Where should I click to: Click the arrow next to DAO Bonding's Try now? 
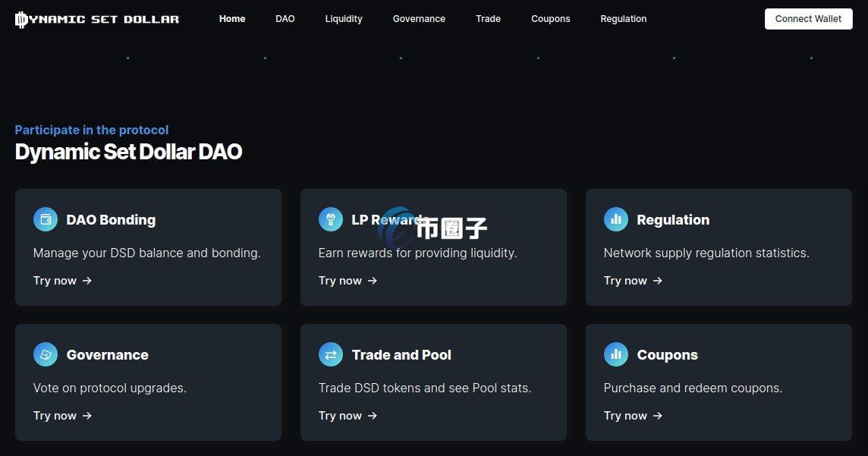click(86, 281)
